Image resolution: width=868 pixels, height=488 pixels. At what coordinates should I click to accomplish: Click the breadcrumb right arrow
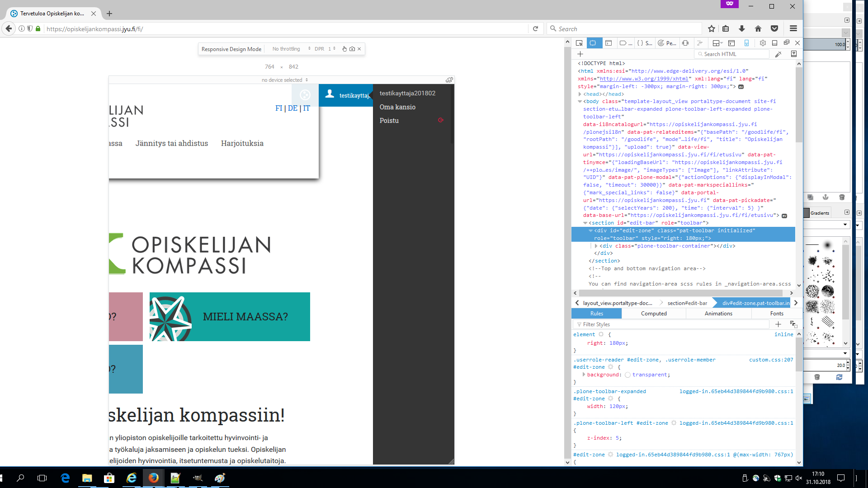click(x=796, y=303)
